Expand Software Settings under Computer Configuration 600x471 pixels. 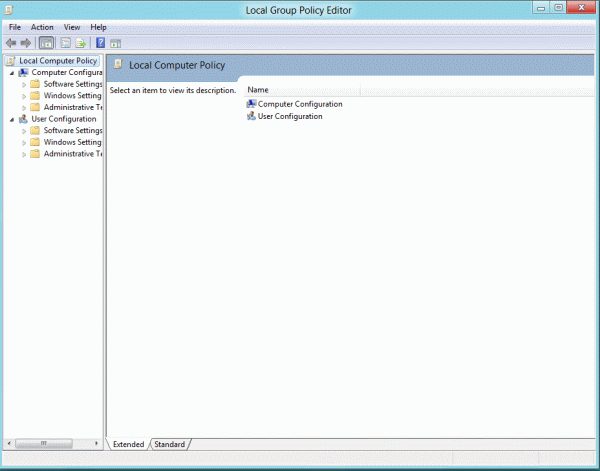[x=24, y=85]
